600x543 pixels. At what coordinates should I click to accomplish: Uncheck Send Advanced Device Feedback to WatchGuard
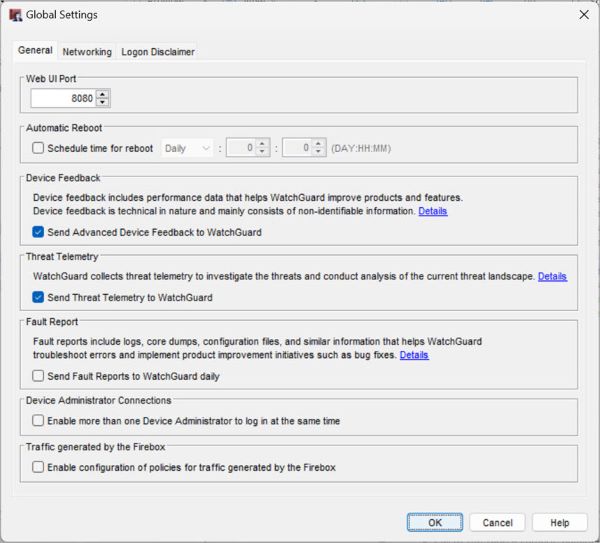coord(39,232)
